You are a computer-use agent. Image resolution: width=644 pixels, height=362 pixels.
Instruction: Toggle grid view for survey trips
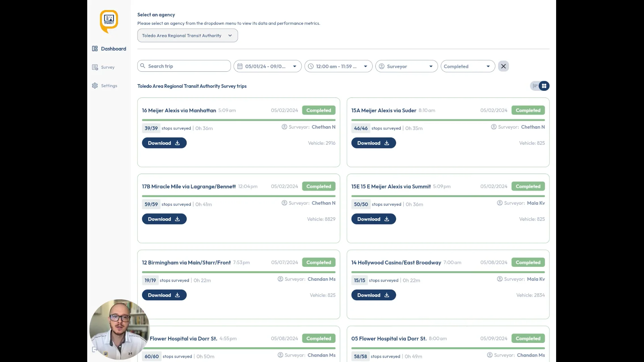544,86
